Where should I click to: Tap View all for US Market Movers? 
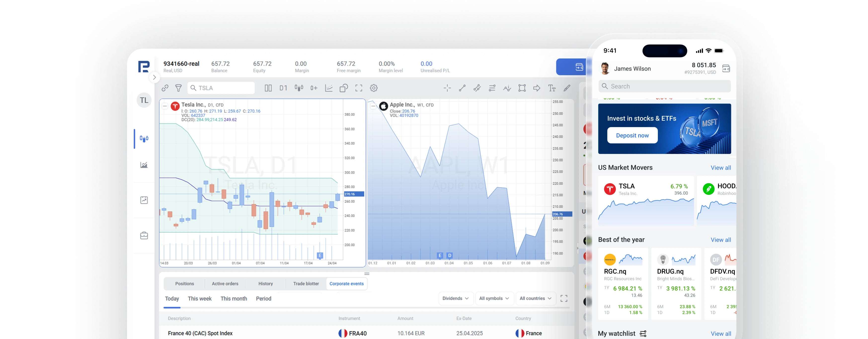[721, 168]
